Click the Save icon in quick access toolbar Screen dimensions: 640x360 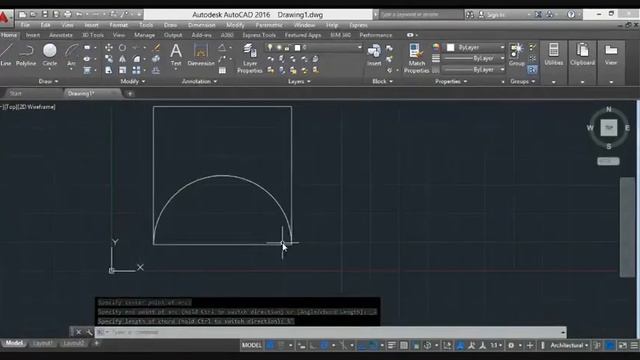point(45,14)
